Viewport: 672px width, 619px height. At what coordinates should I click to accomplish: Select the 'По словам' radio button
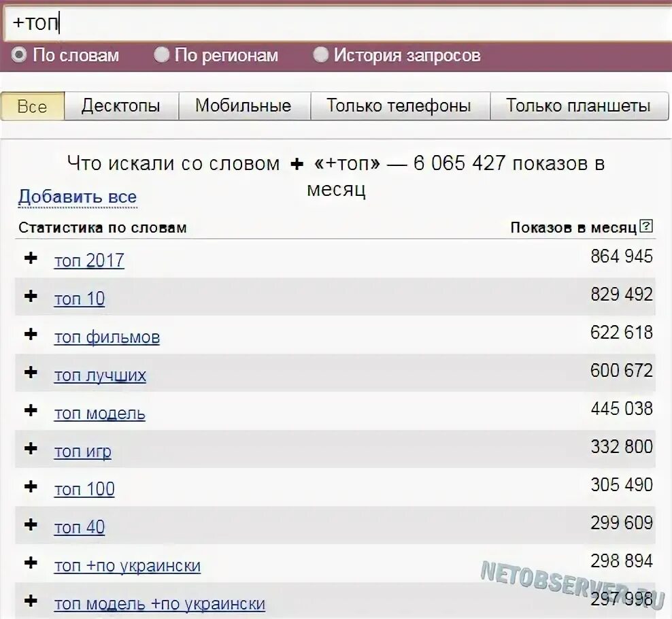(18, 55)
